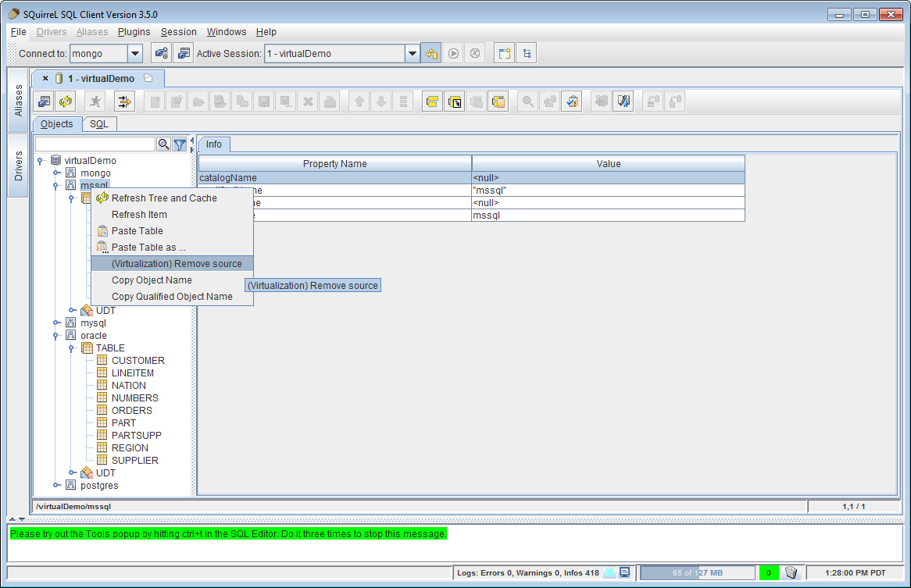This screenshot has height=588, width=911.
Task: Click the yellow clipboard-style toolbar icon
Action: [498, 102]
